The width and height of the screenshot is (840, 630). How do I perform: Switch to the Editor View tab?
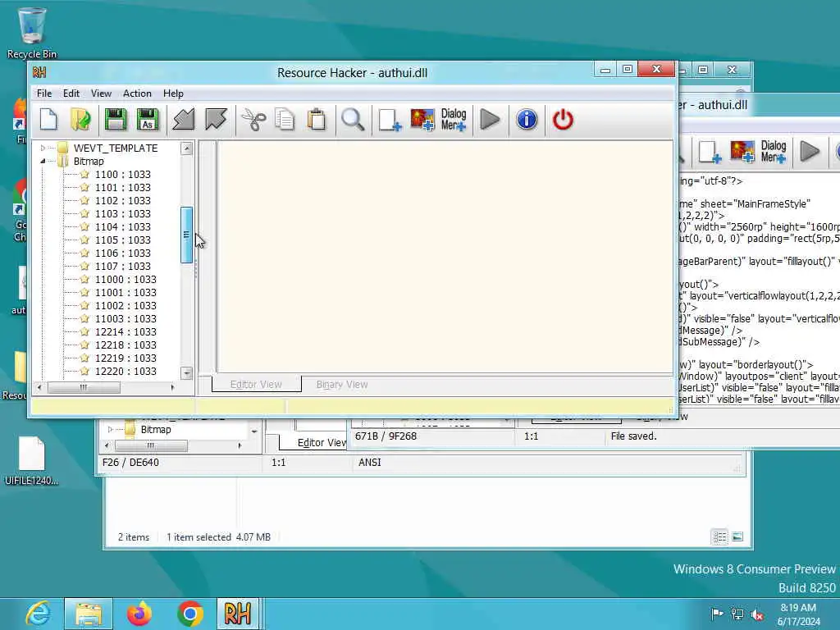click(x=256, y=384)
